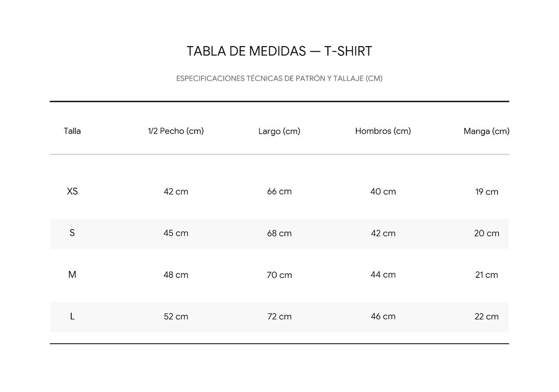Image resolution: width=559 pixels, height=392 pixels.
Task: Click the 1/2 Pecho (cm) header
Action: (176, 131)
